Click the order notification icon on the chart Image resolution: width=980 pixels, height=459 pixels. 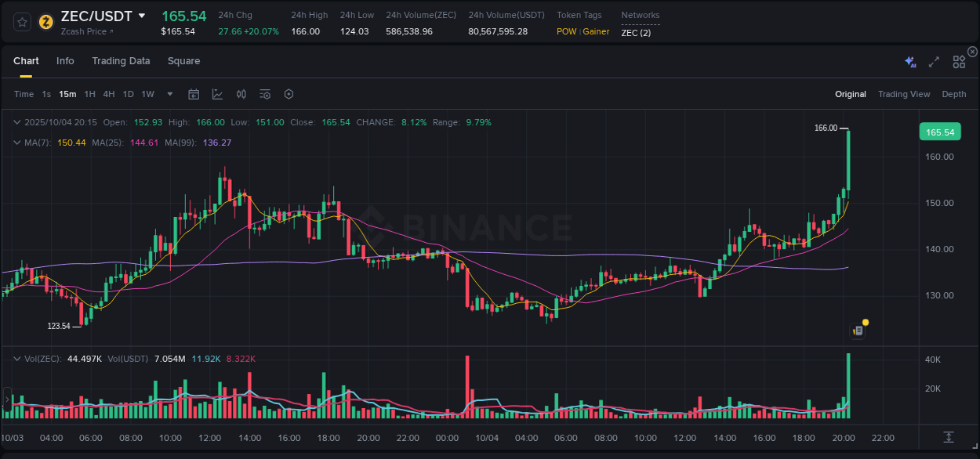point(857,330)
